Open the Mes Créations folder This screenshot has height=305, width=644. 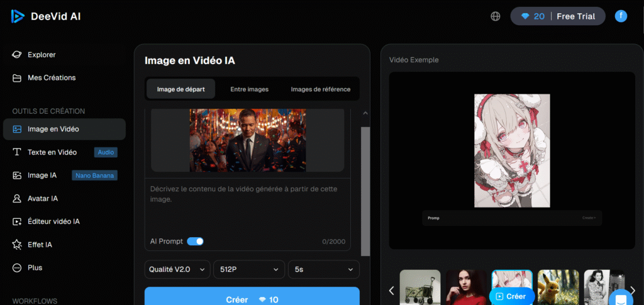click(x=51, y=78)
